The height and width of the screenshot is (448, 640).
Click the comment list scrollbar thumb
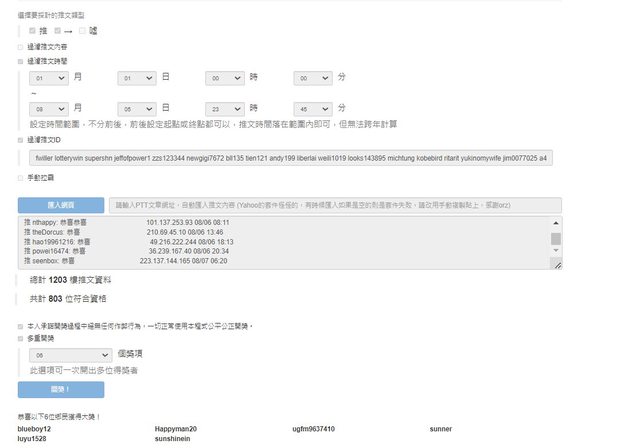[556, 238]
